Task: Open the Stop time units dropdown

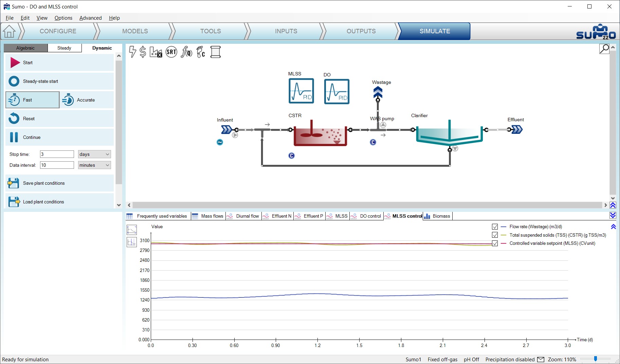Action: tap(94, 154)
